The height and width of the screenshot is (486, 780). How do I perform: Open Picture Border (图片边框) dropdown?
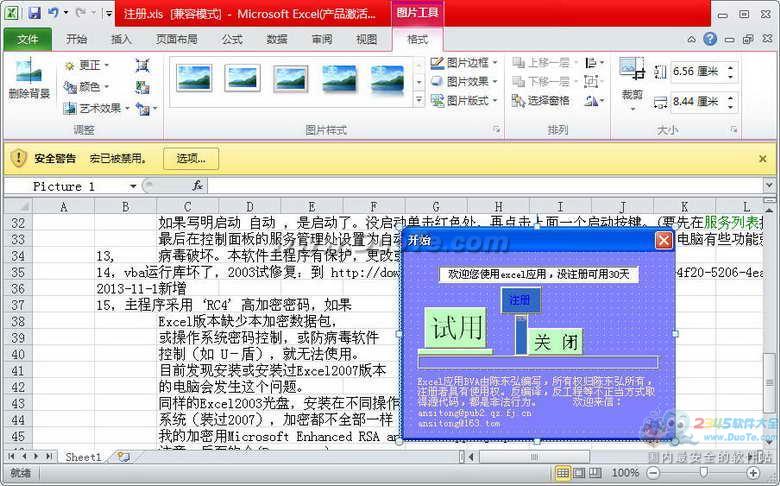coord(464,63)
